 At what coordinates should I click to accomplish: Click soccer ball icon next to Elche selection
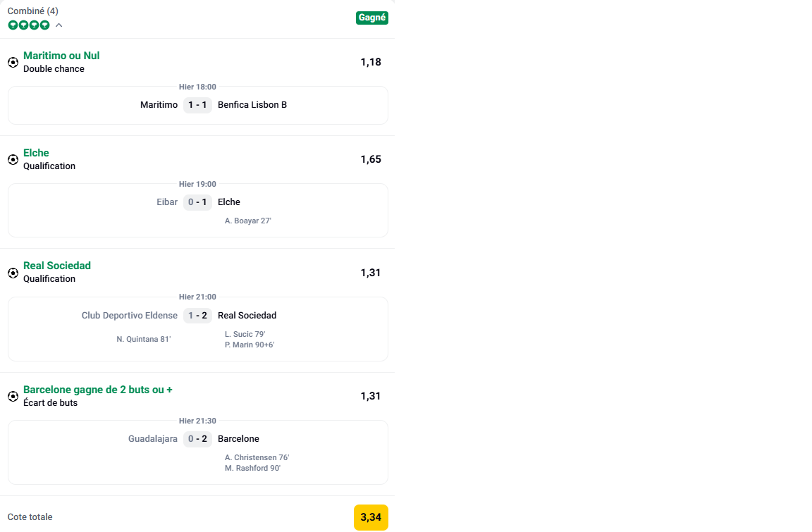pyautogui.click(x=13, y=159)
